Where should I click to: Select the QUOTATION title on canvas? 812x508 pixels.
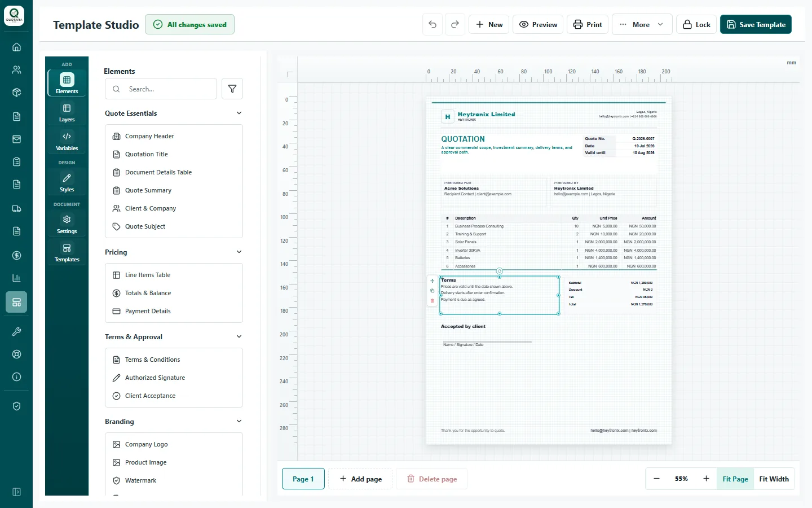tap(463, 139)
